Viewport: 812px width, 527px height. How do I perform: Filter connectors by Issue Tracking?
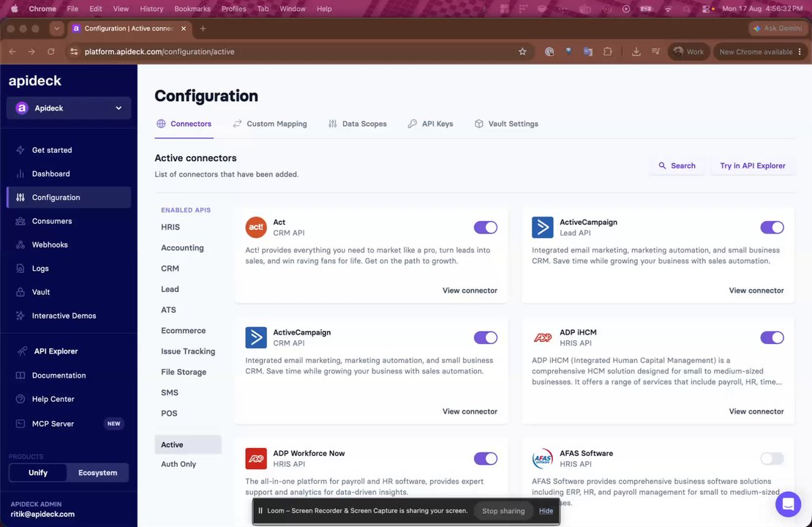pyautogui.click(x=188, y=351)
